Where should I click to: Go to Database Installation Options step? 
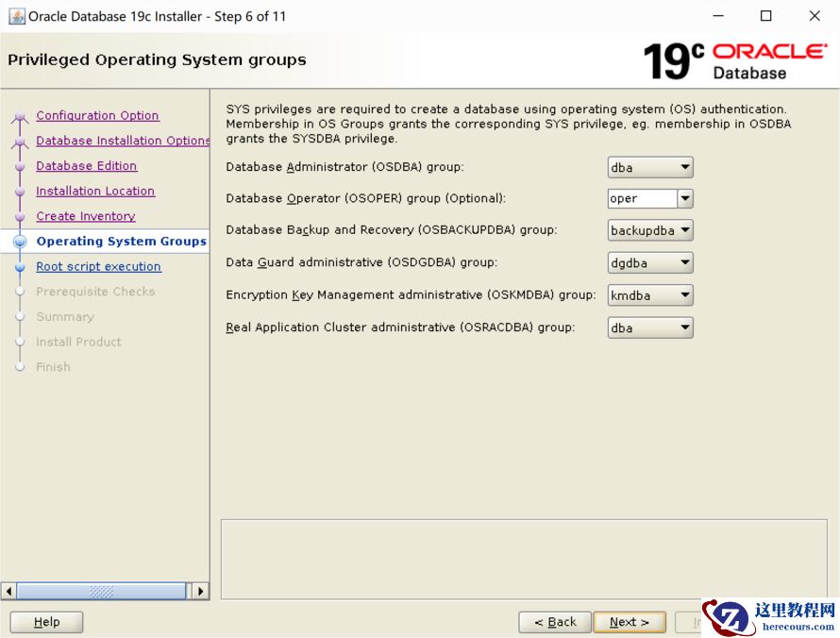[123, 141]
